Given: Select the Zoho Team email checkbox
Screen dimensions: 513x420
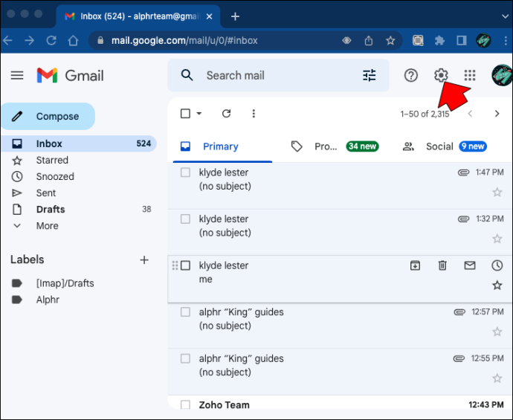Looking at the screenshot, I should click(186, 404).
